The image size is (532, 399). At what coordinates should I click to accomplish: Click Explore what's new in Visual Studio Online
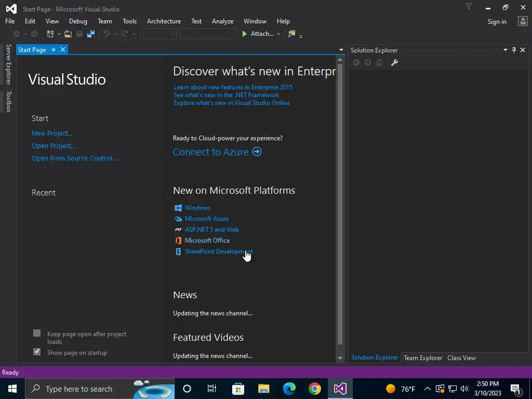point(232,103)
